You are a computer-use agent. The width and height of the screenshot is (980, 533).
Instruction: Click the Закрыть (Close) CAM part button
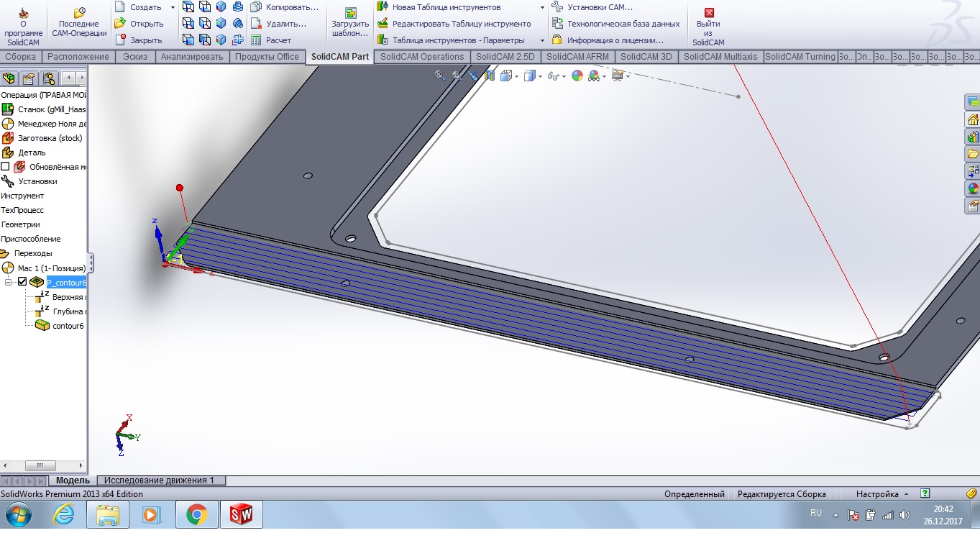pos(139,40)
